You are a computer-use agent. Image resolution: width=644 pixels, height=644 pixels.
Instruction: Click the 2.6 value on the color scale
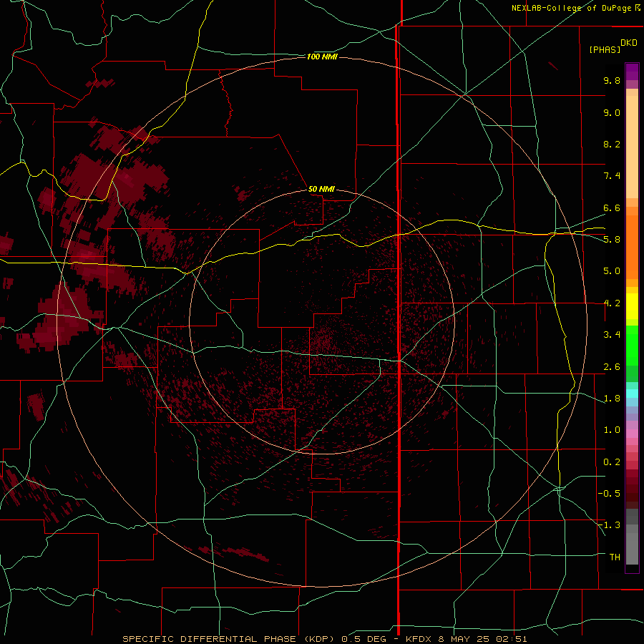(x=612, y=367)
